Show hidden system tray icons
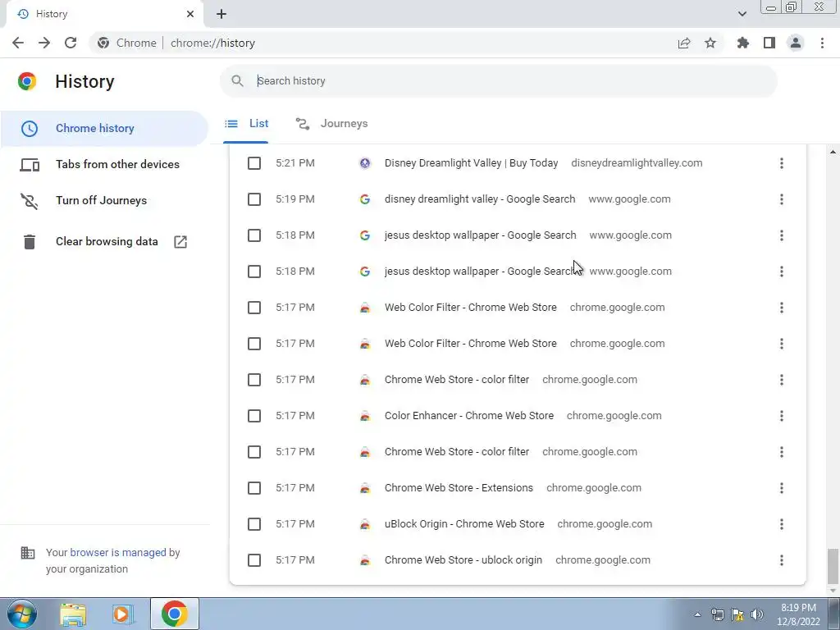Screen dimensions: 840x630 [x=697, y=614]
